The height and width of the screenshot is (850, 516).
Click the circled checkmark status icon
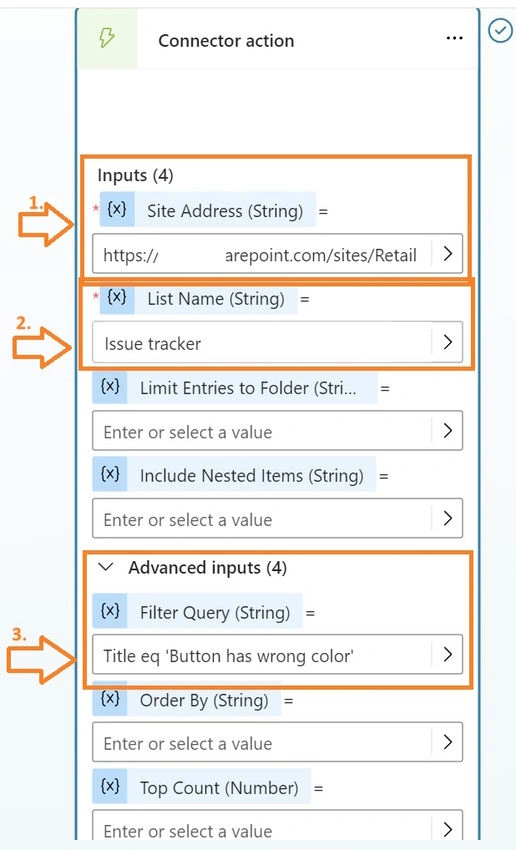[x=499, y=31]
